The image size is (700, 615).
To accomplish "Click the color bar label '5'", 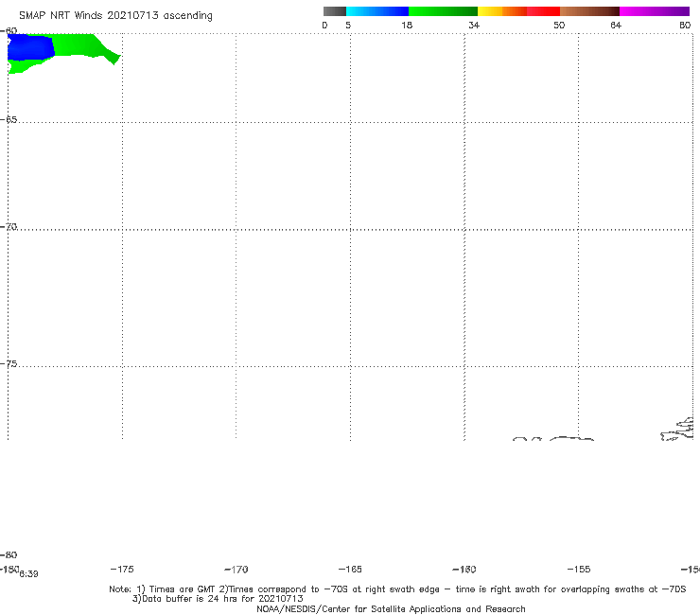I will coord(348,26).
